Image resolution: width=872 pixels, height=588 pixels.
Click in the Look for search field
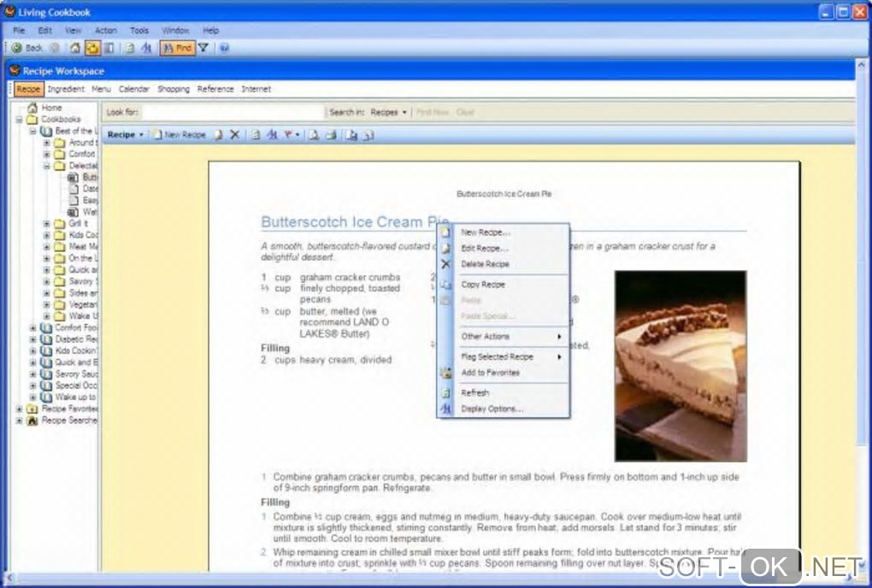[x=233, y=112]
